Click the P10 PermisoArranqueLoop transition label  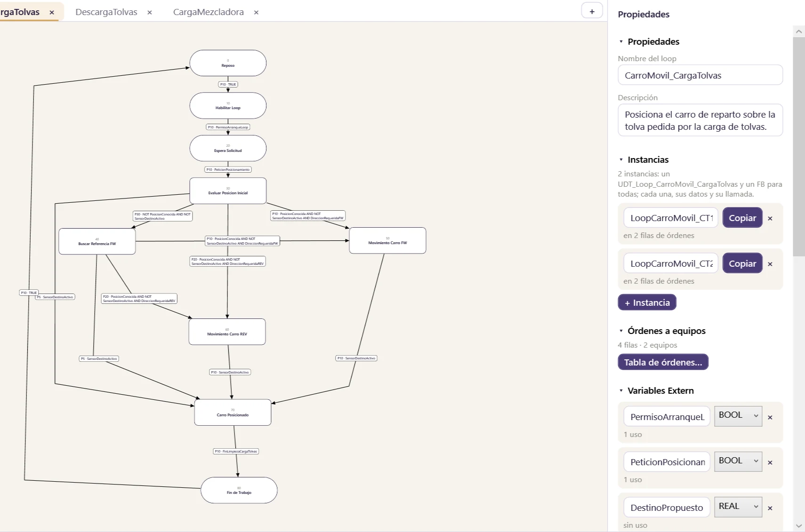coord(228,127)
